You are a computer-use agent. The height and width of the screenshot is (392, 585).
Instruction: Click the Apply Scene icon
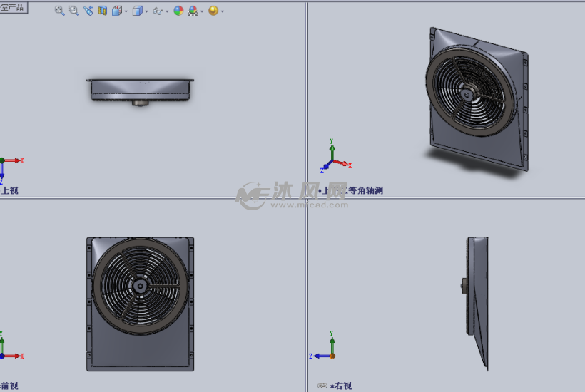pos(193,11)
